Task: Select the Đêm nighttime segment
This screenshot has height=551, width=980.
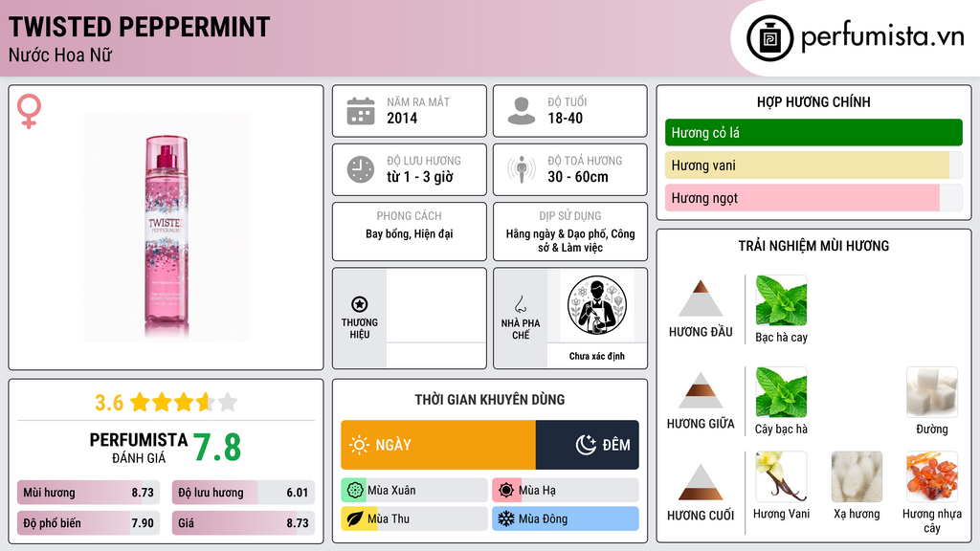Action: point(587,445)
